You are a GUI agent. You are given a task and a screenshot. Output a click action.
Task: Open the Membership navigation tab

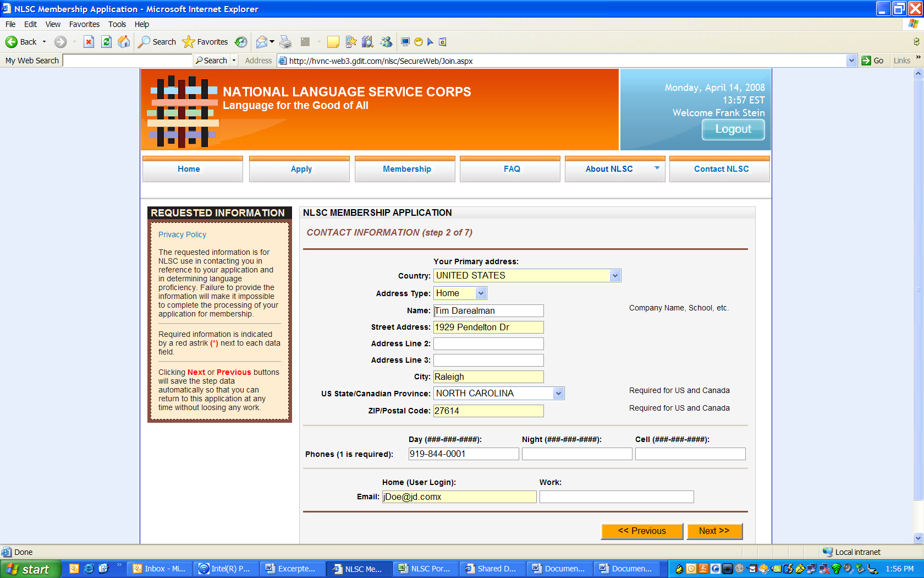[405, 169]
